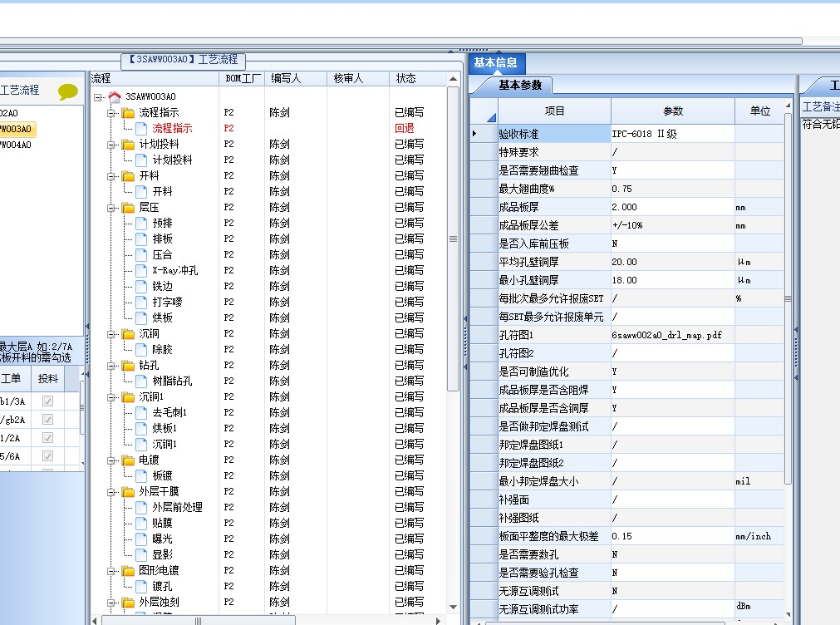Collapse the 钻孔 folder node
Screen dimensions: 840x625
click(x=111, y=366)
